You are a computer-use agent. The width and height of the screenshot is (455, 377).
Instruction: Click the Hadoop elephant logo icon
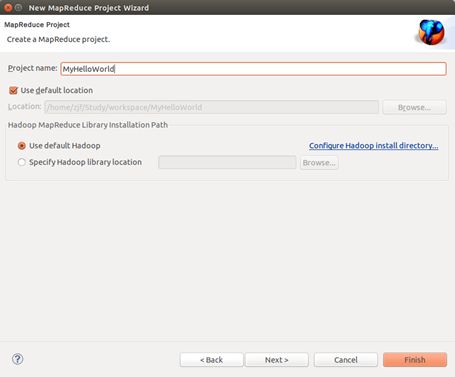coord(432,32)
